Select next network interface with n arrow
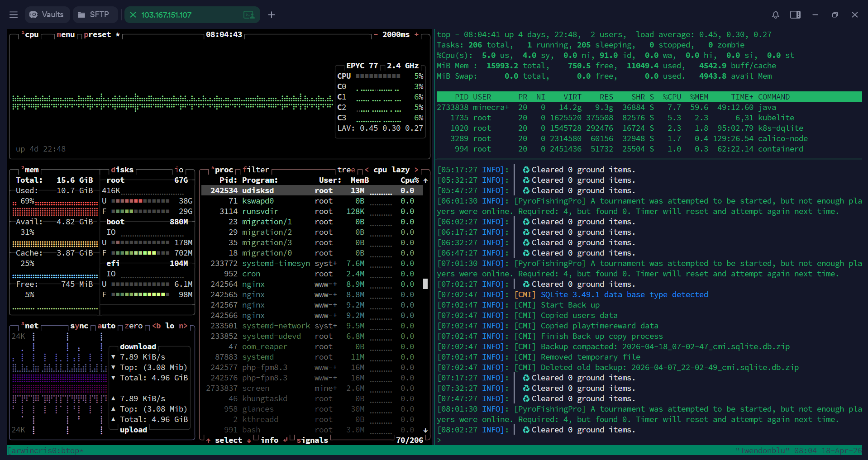Screen dimensions: 868x460 point(183,326)
